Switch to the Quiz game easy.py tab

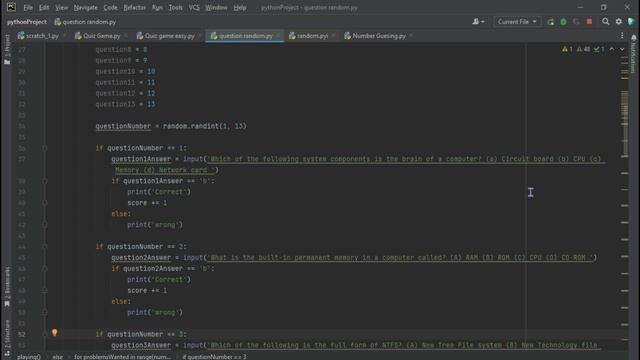165,36
